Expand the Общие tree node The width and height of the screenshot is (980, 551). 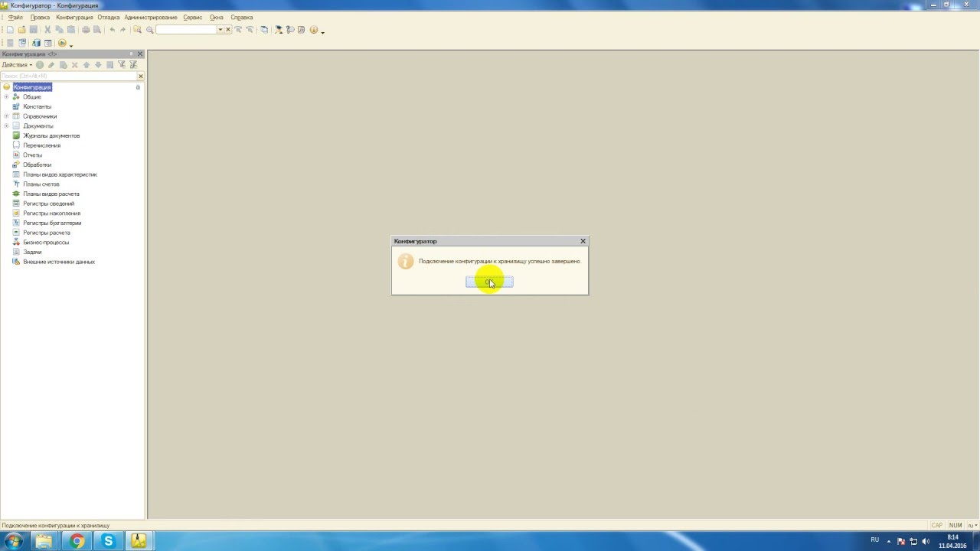[x=6, y=97]
